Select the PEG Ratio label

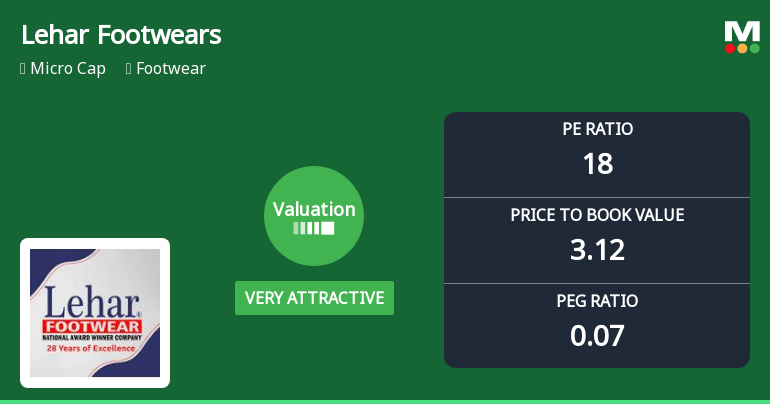pos(597,301)
